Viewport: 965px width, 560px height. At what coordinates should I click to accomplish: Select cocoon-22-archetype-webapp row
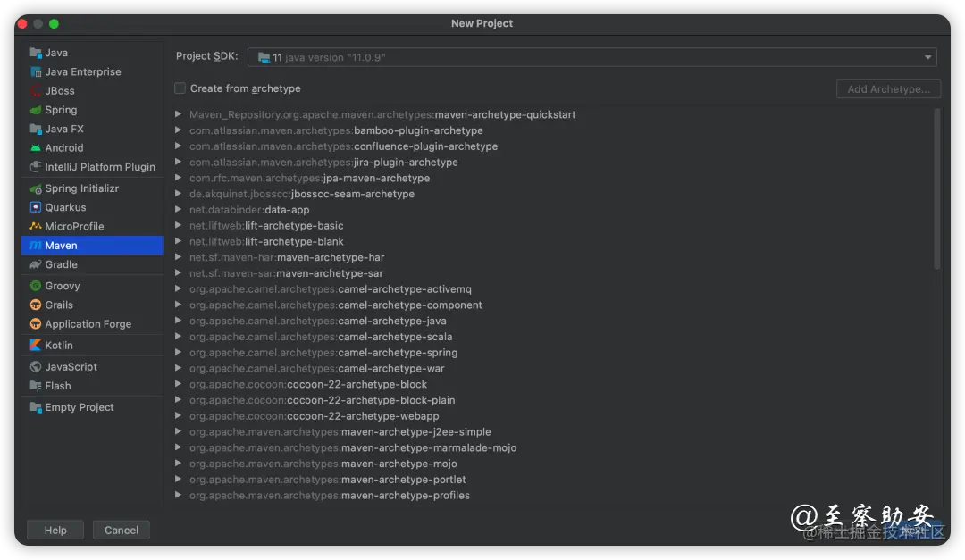pyautogui.click(x=314, y=416)
